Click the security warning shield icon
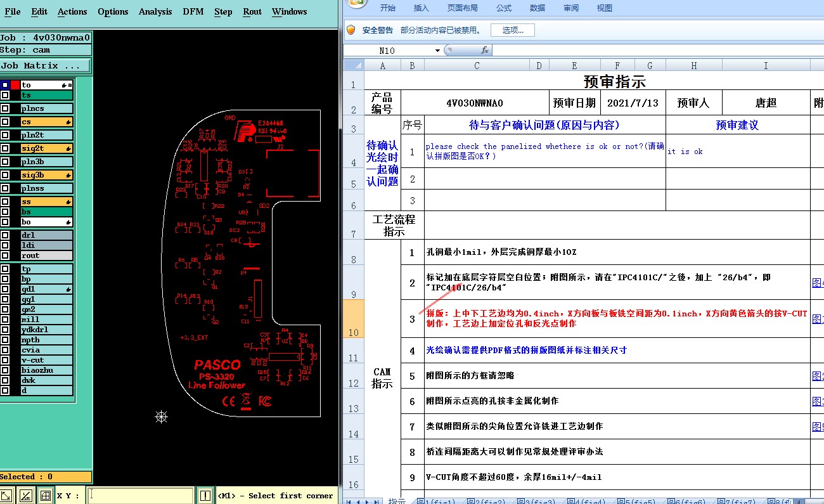 coord(351,30)
